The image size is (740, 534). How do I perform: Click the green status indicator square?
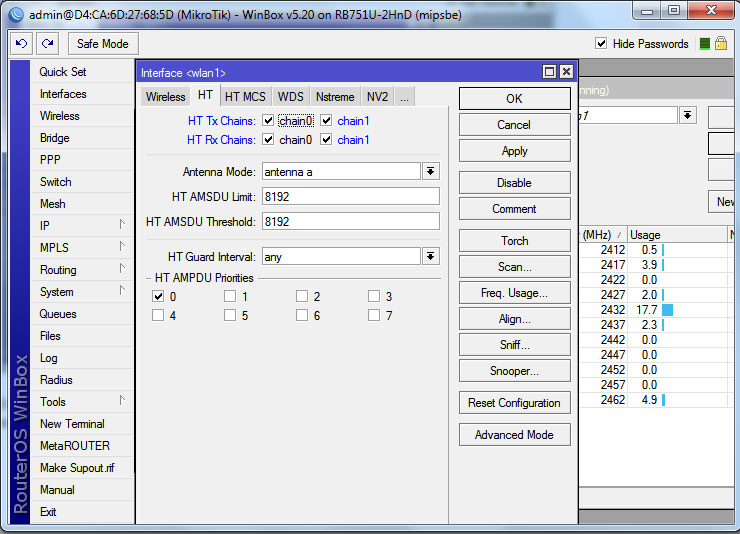click(705, 44)
